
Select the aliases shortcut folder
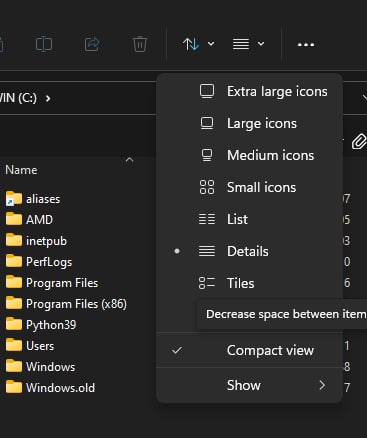coord(33,199)
